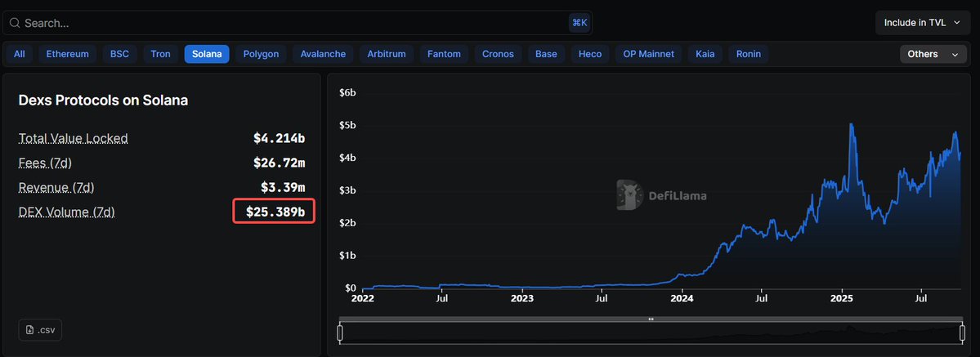
Task: Click the ⌘K shortcut badge
Action: click(x=579, y=23)
